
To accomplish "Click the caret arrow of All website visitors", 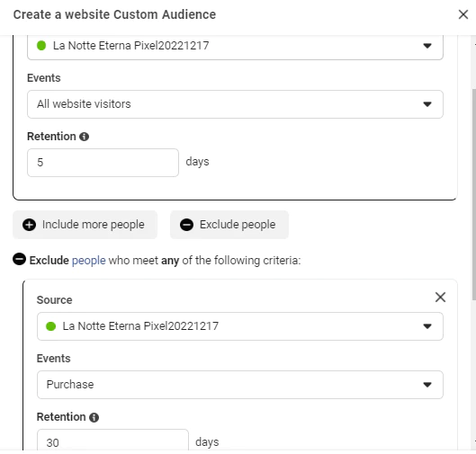I will pos(427,104).
